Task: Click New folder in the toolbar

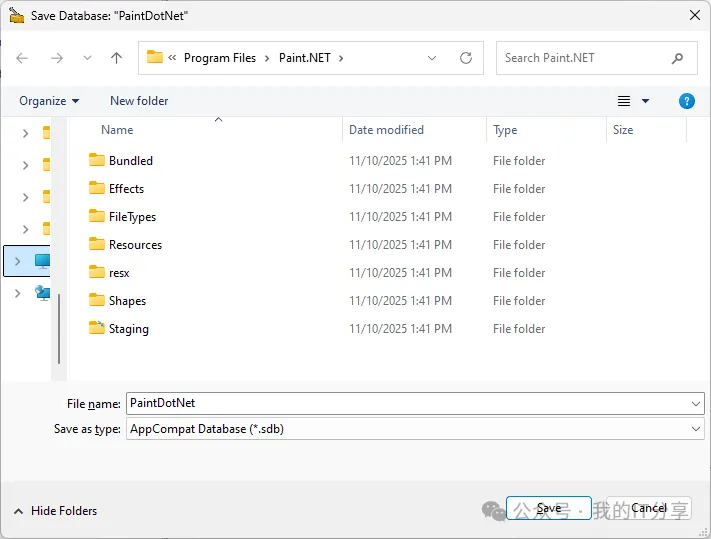Action: click(139, 101)
